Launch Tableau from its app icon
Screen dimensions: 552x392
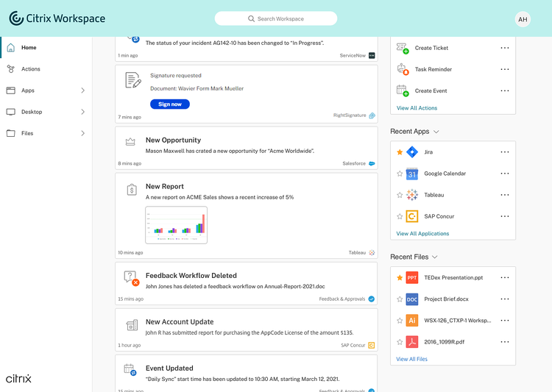412,195
